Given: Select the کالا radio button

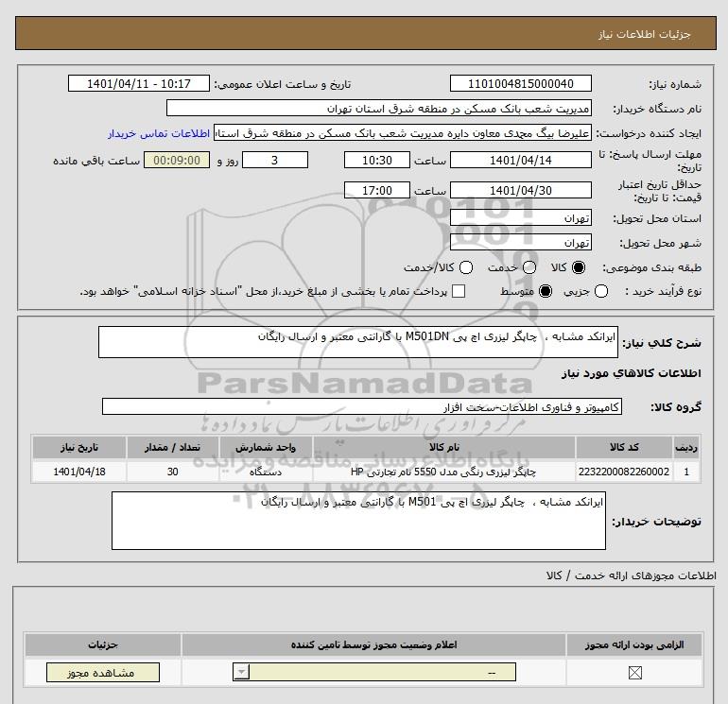Looking at the screenshot, I should pyautogui.click(x=579, y=267).
